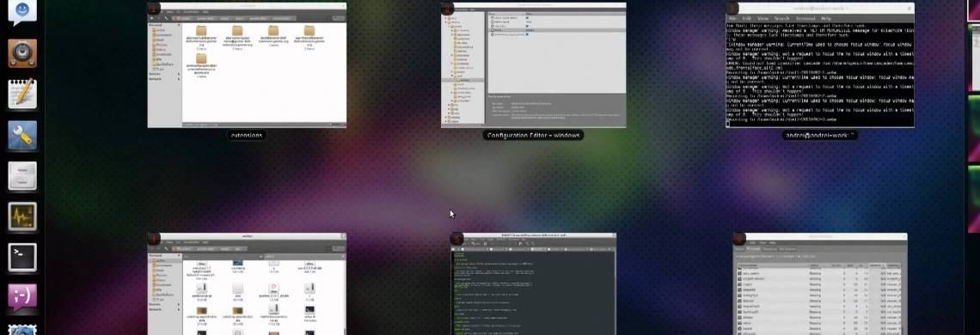The height and width of the screenshot is (335, 980).
Task: Open Search menu in the terminal window
Action: 782,18
